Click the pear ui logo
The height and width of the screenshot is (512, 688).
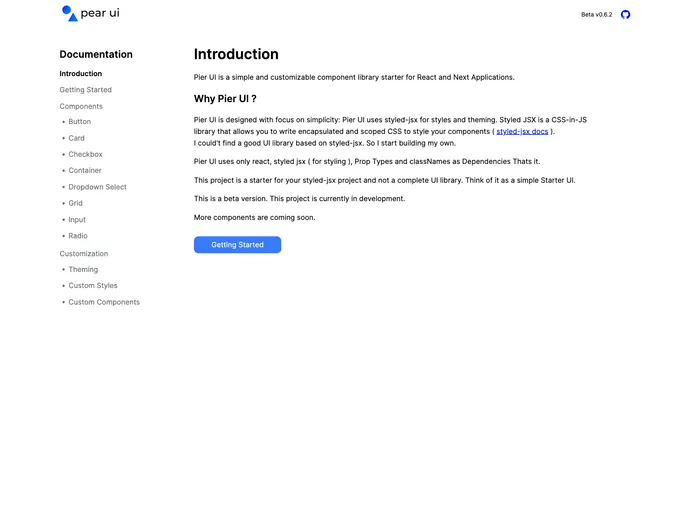[x=91, y=13]
